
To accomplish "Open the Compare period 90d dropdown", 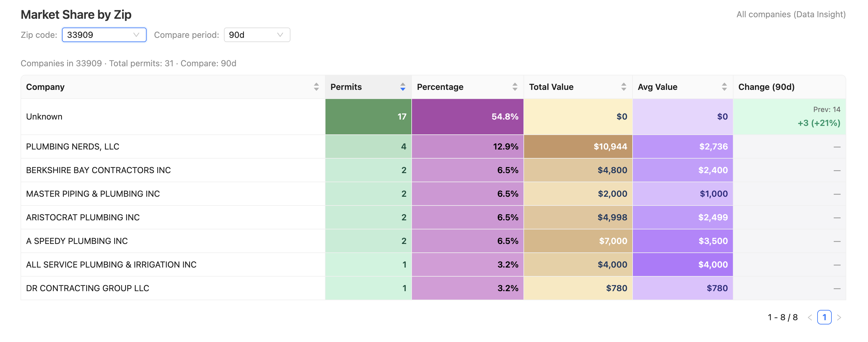I will coord(257,35).
